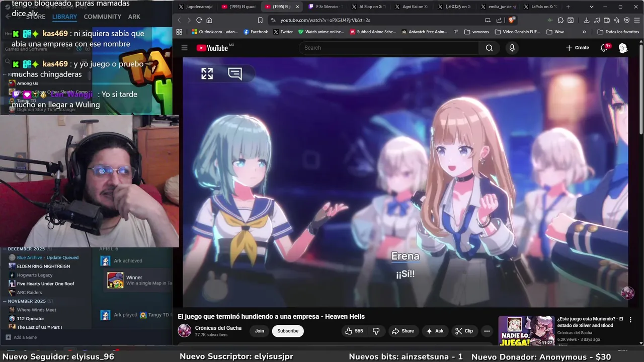Open Aniwatch Free Anime bookmark
The width and height of the screenshot is (644, 362).
pos(424,32)
